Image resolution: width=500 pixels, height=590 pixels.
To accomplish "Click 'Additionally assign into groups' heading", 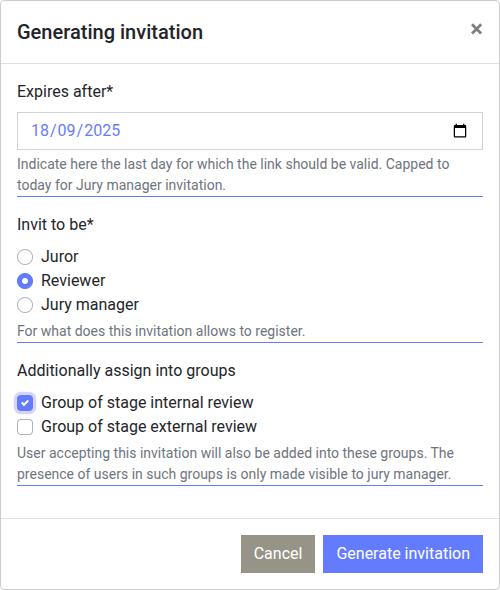I will (126, 371).
